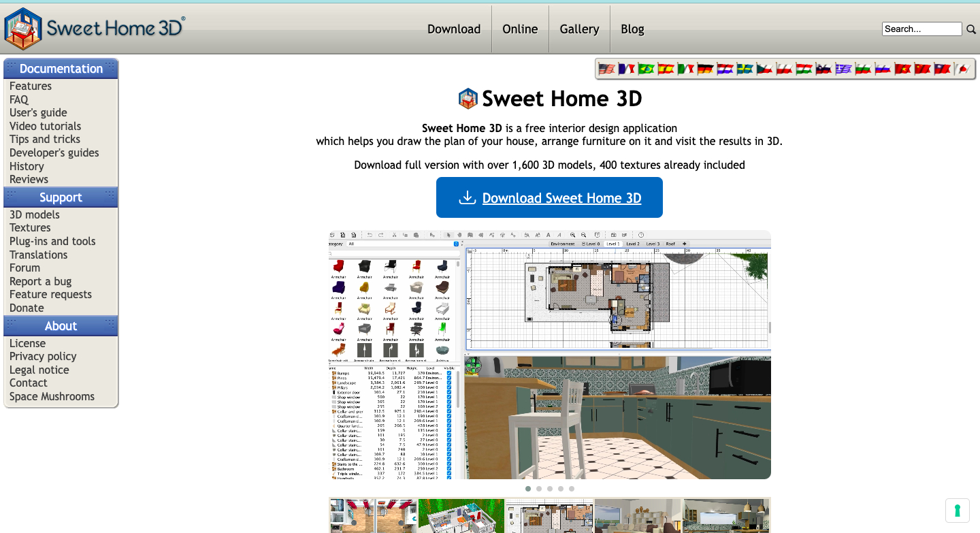Viewport: 980px width, 533px height.
Task: Click the Taiwanese flag
Action: tap(943, 69)
